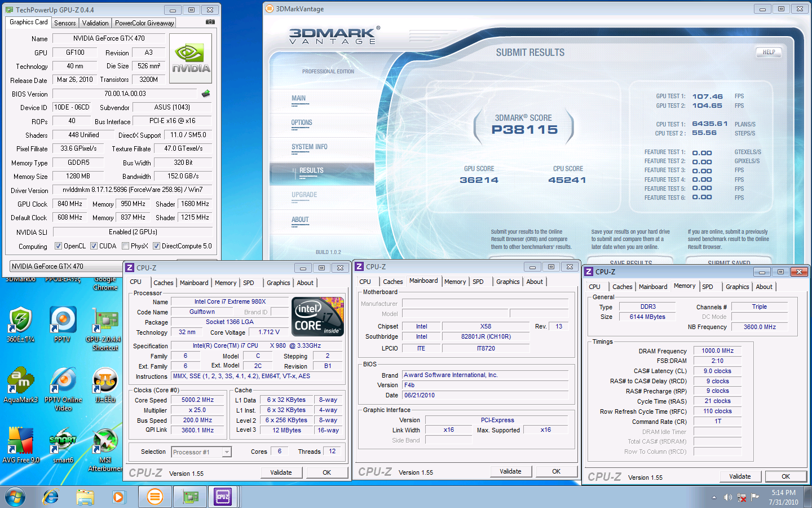The image size is (812, 508).
Task: Open the Action Center flag tray icon
Action: tap(755, 497)
